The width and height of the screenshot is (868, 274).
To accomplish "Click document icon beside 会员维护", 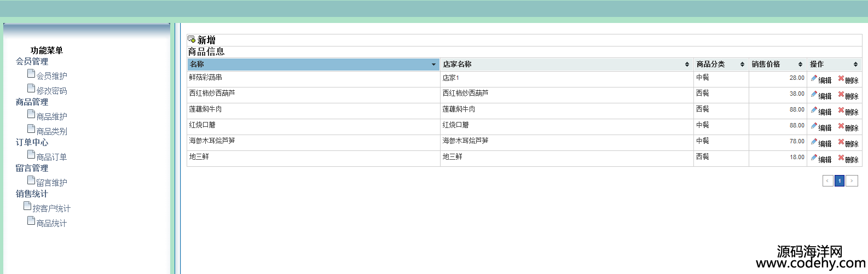I will 31,73.
